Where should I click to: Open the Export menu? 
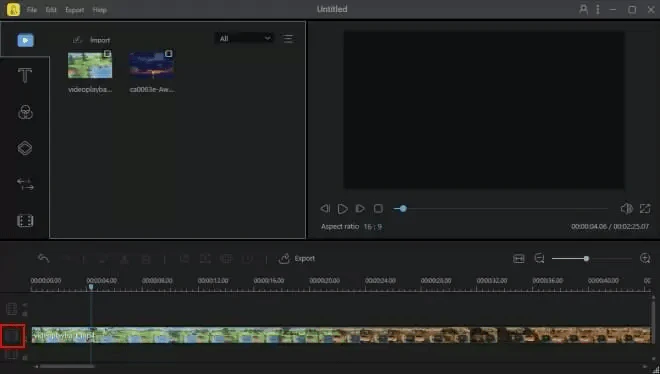point(75,10)
